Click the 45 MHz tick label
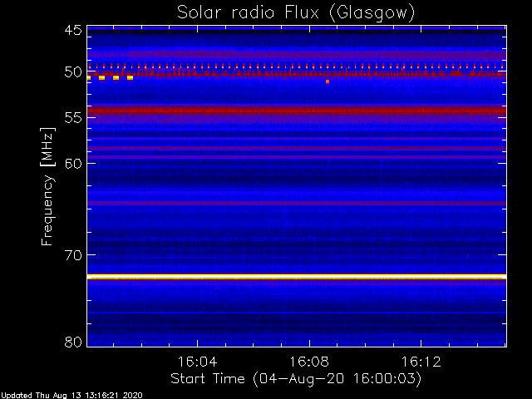 (x=72, y=31)
